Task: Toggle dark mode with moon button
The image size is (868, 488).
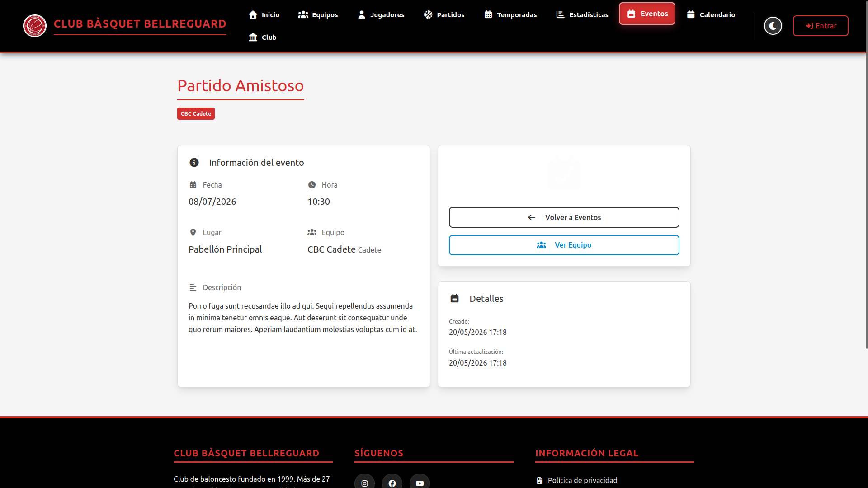Action: (x=773, y=26)
